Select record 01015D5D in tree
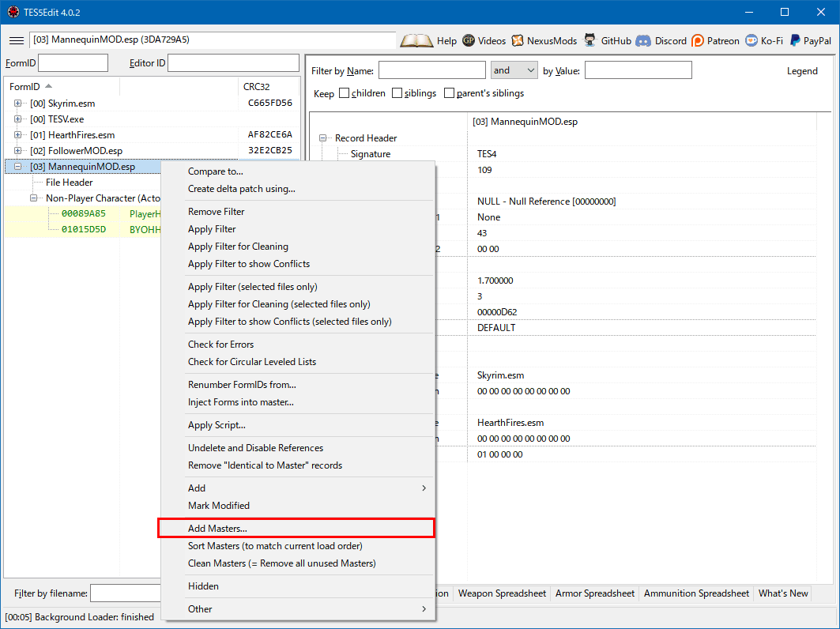840x629 pixels. pos(84,229)
